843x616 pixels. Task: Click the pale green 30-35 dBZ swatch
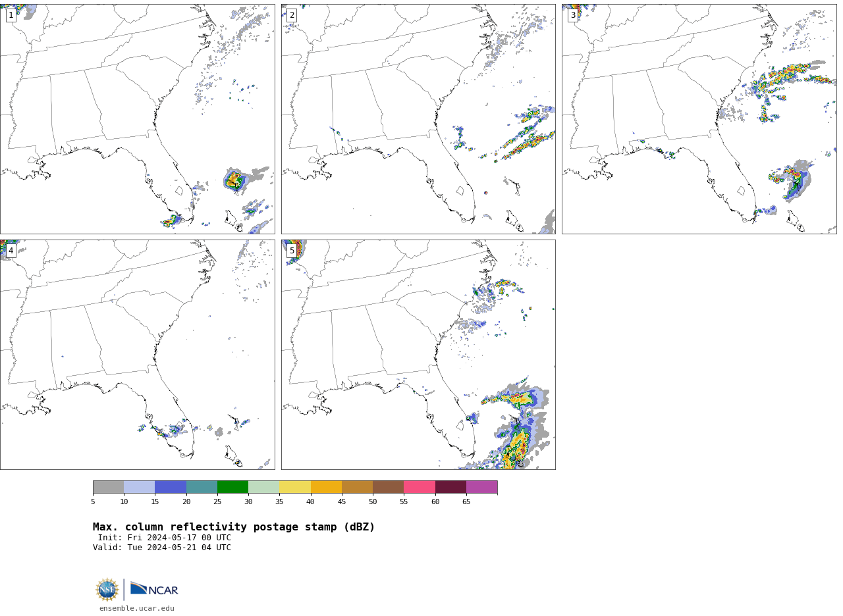point(263,487)
